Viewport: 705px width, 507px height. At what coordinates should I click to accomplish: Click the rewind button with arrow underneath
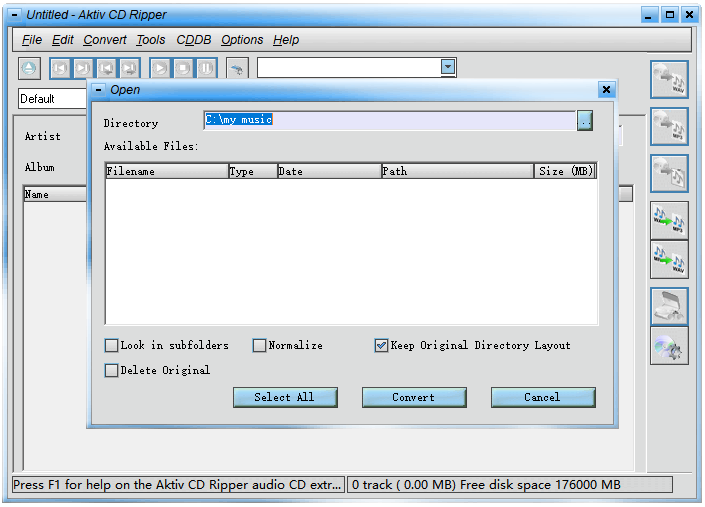106,68
